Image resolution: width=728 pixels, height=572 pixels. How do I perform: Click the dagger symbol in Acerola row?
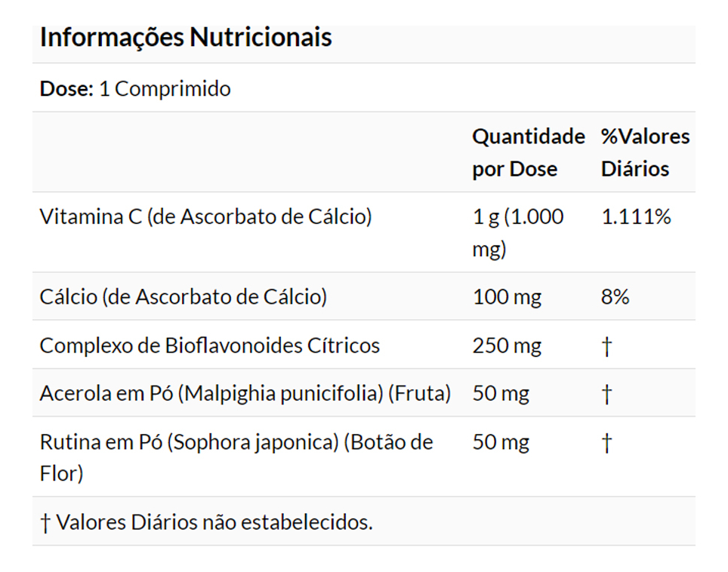[606, 394]
